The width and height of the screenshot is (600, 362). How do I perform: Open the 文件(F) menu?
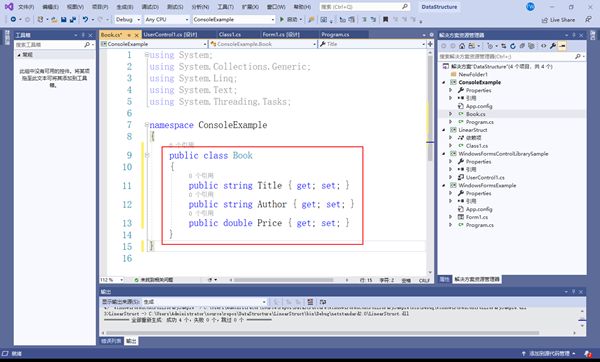(x=26, y=7)
